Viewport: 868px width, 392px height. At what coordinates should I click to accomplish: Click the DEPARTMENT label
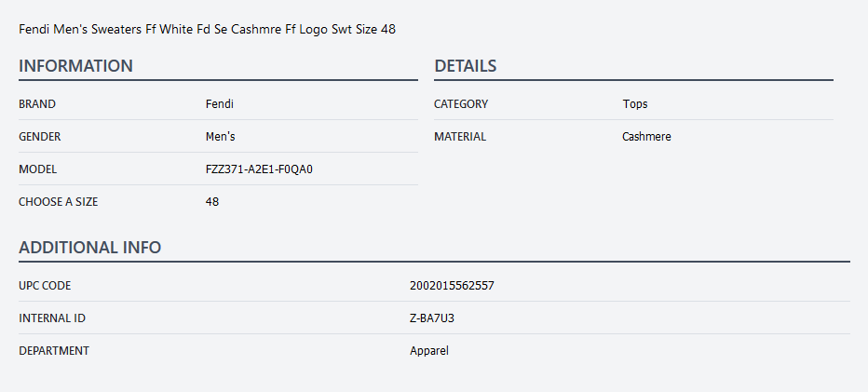[x=54, y=351]
